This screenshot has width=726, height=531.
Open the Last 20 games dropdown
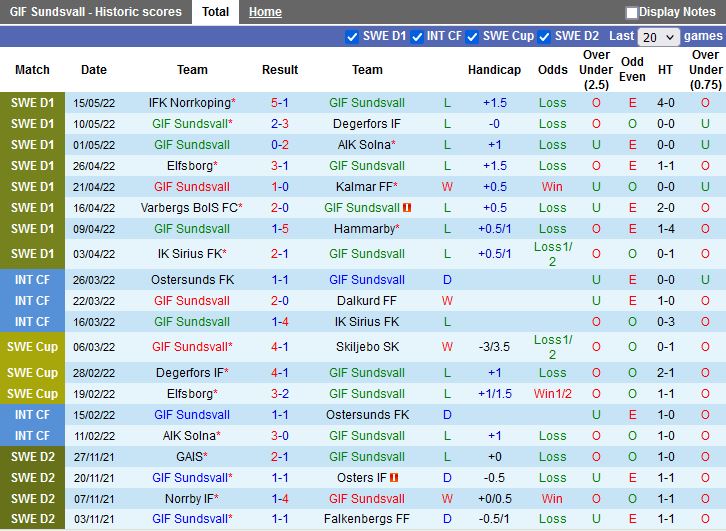tap(658, 37)
